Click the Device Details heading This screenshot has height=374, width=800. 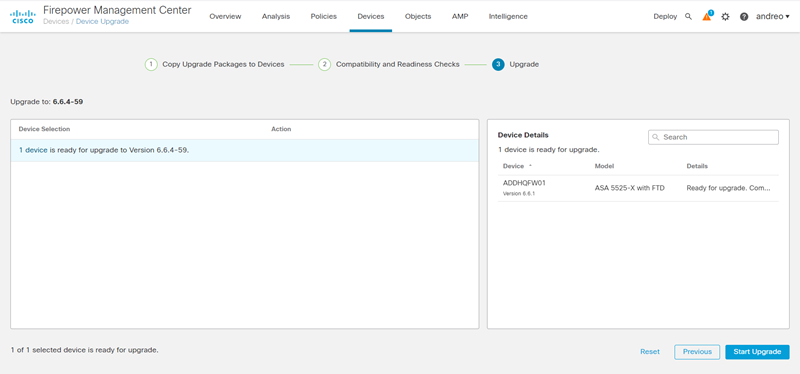point(523,135)
